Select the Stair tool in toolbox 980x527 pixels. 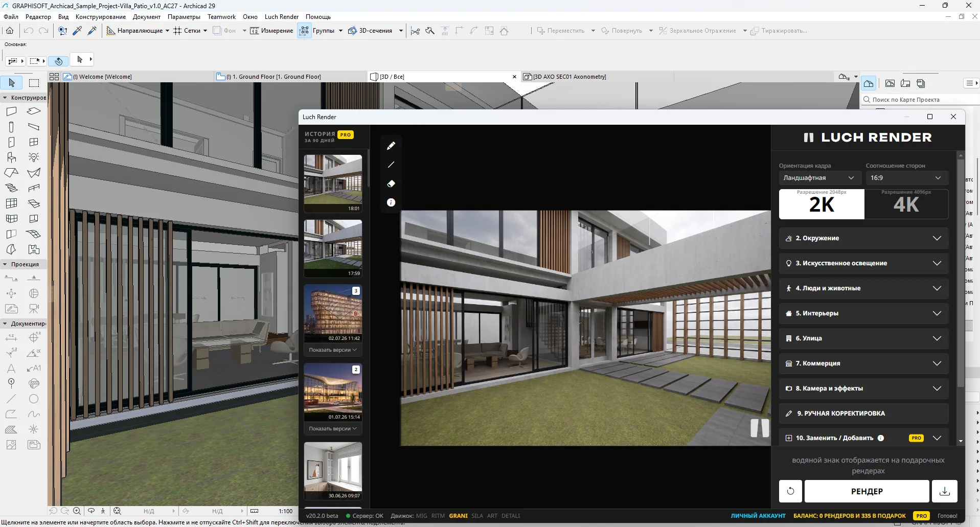(11, 188)
